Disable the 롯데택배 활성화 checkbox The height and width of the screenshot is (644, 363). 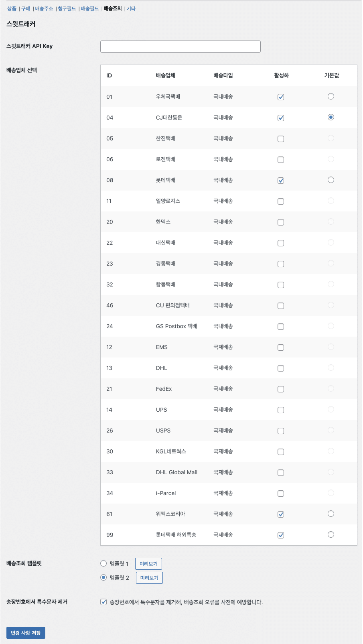tap(281, 181)
